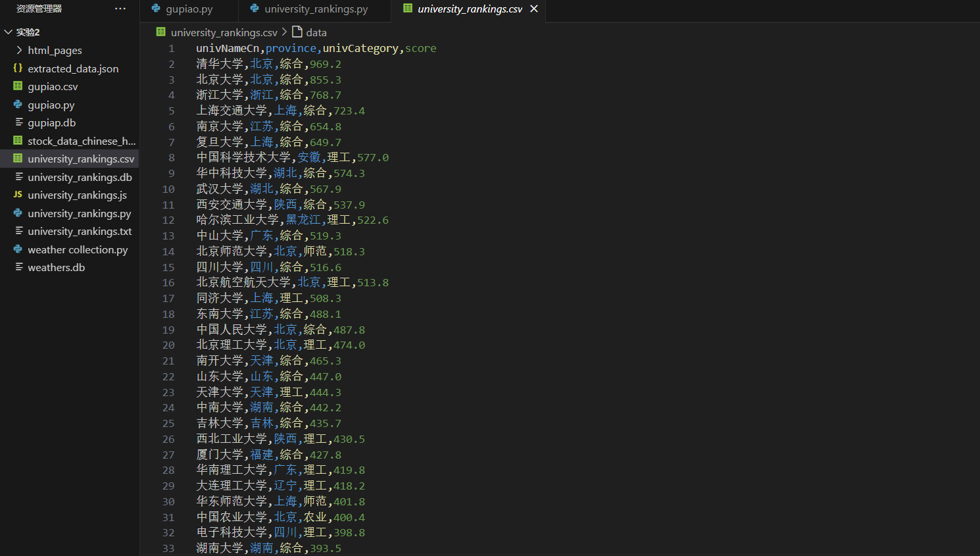The image size is (980, 556).
Task: Click '黑龙江' on line 12
Action: (x=303, y=220)
